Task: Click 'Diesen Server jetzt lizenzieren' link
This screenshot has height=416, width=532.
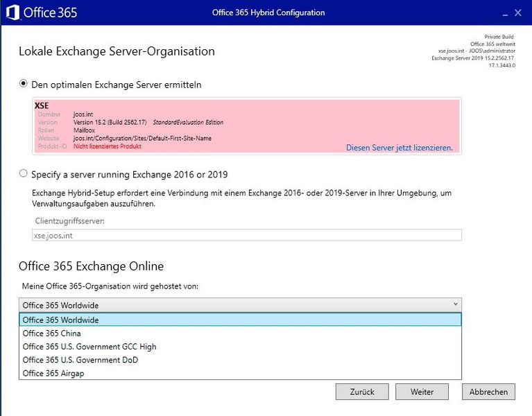Action: coord(400,148)
